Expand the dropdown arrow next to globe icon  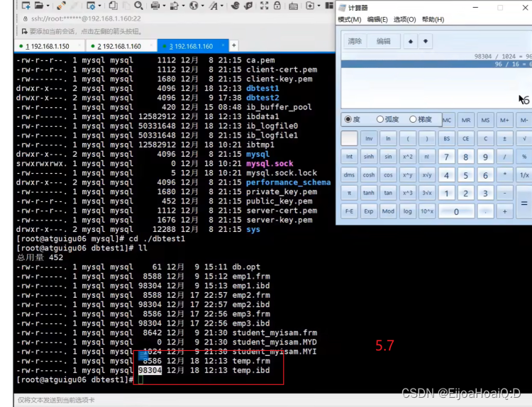203,6
